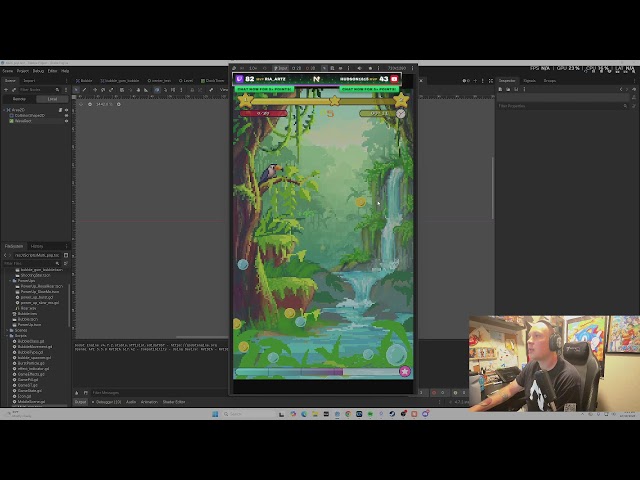
Task: Open the Editor menu
Action: (53, 71)
